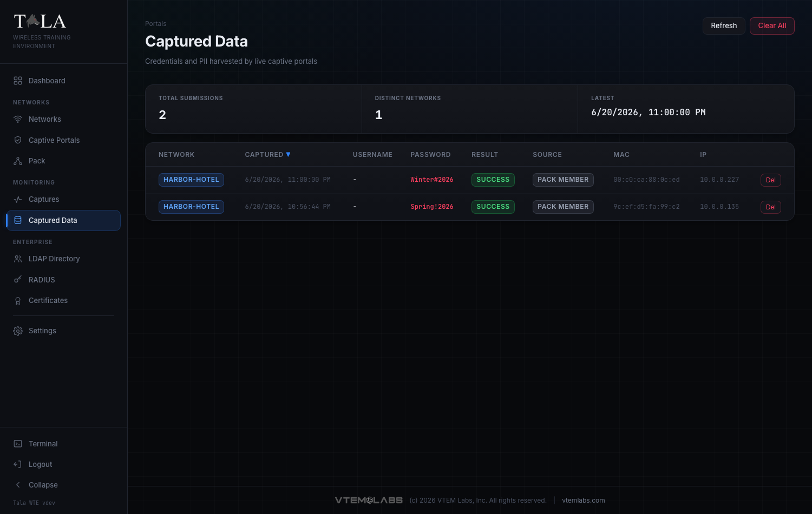
Task: Click the Collapse chevron icon
Action: click(18, 485)
